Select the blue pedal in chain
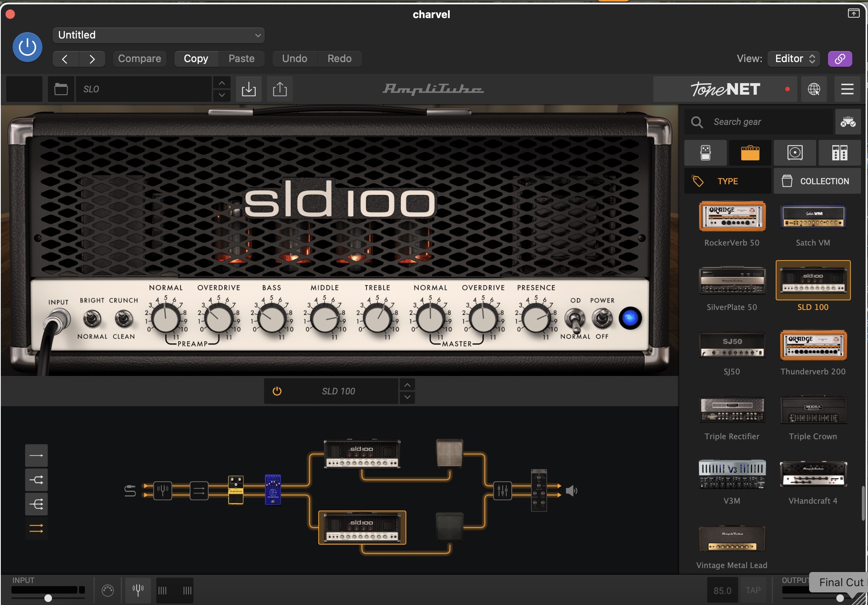Image resolution: width=868 pixels, height=605 pixels. (x=273, y=490)
